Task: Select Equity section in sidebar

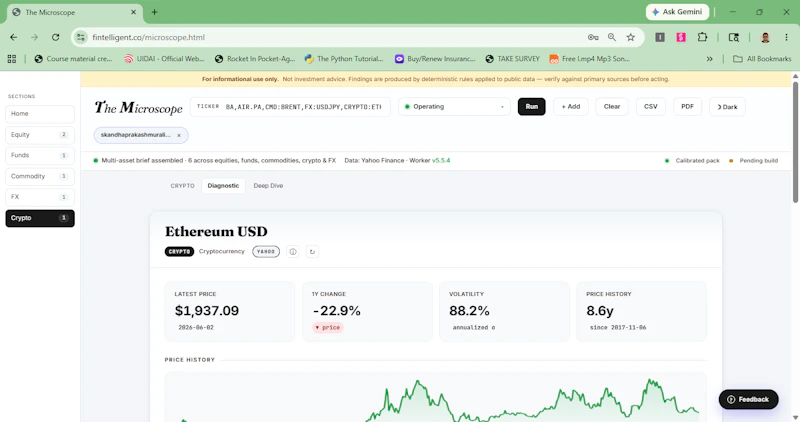Action: [40, 135]
